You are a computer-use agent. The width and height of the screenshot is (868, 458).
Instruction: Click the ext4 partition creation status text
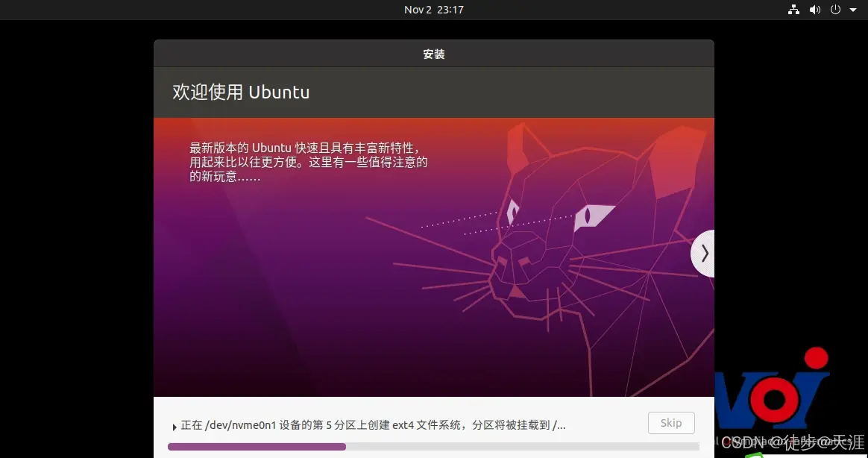click(x=373, y=425)
